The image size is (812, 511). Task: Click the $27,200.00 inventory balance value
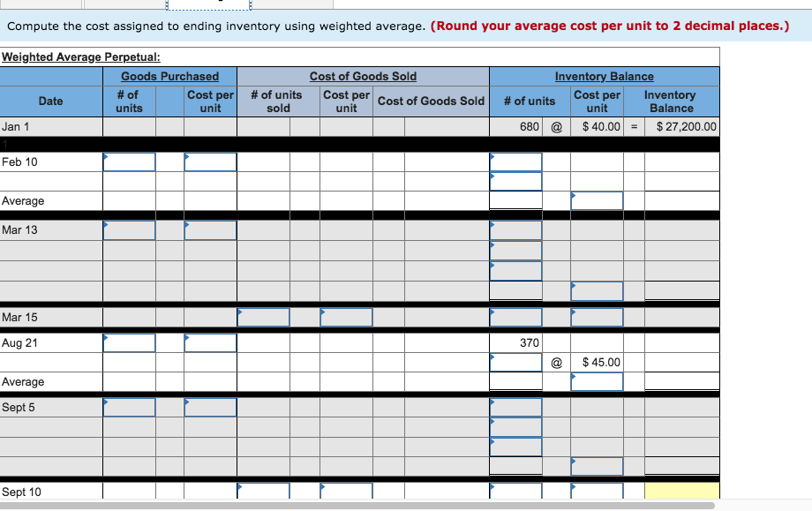686,127
